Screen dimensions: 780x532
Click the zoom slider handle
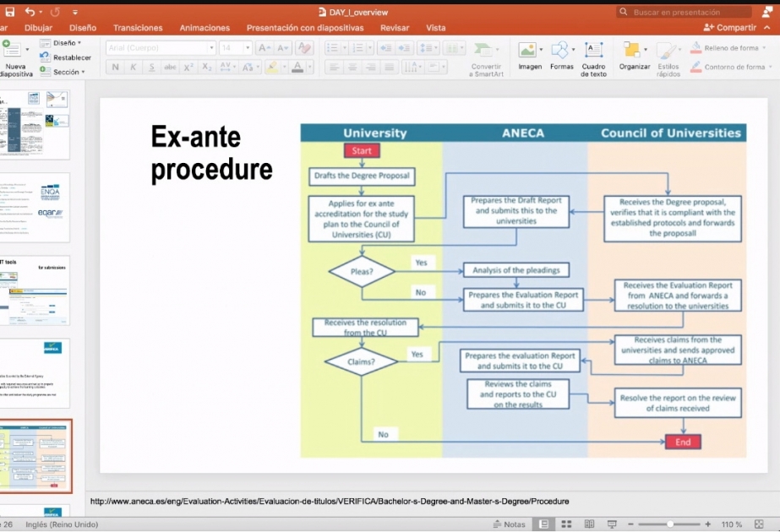click(x=670, y=524)
